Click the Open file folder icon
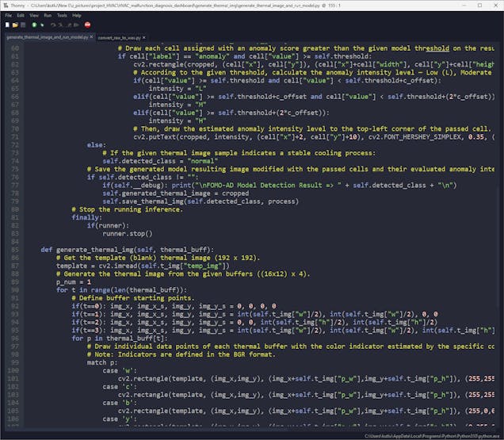504x440 pixels. pyautogui.click(x=16, y=25)
